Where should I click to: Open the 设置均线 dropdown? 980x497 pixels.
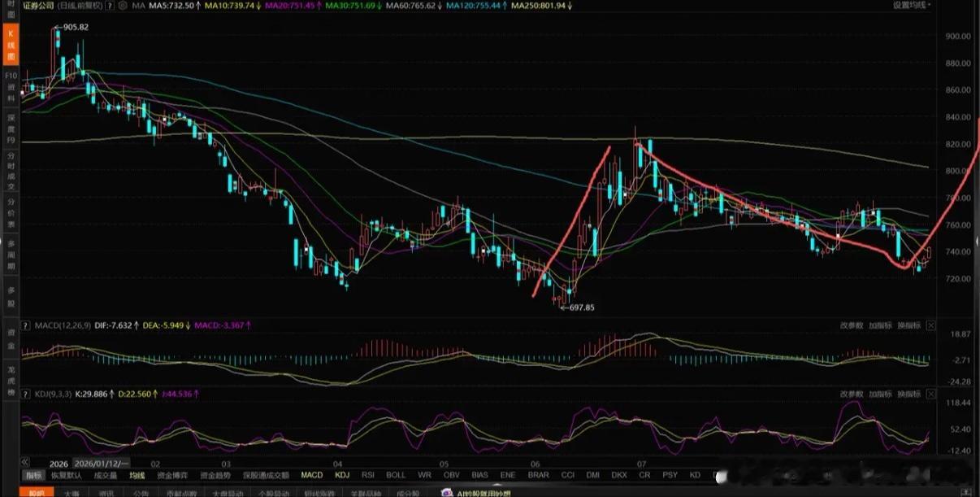[912, 5]
